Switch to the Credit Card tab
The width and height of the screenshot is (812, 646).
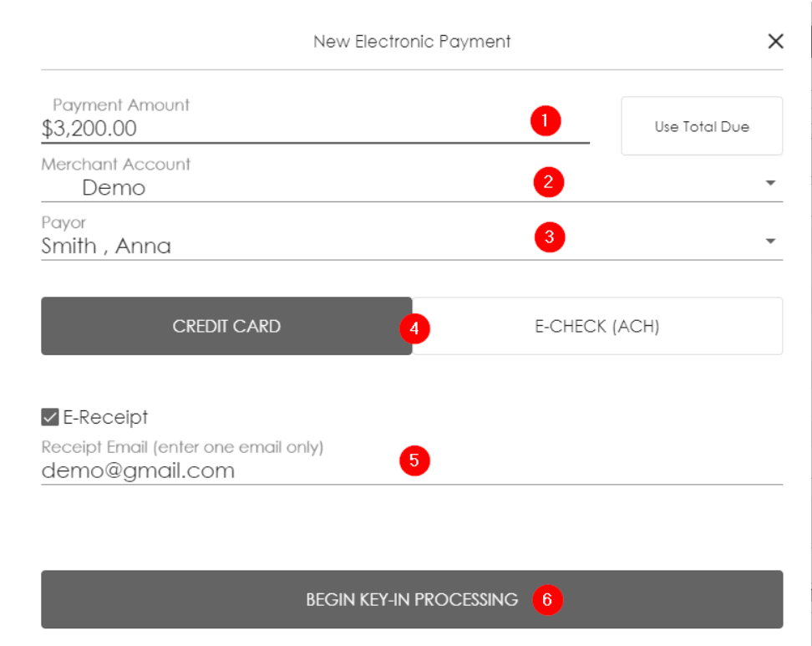click(x=226, y=326)
